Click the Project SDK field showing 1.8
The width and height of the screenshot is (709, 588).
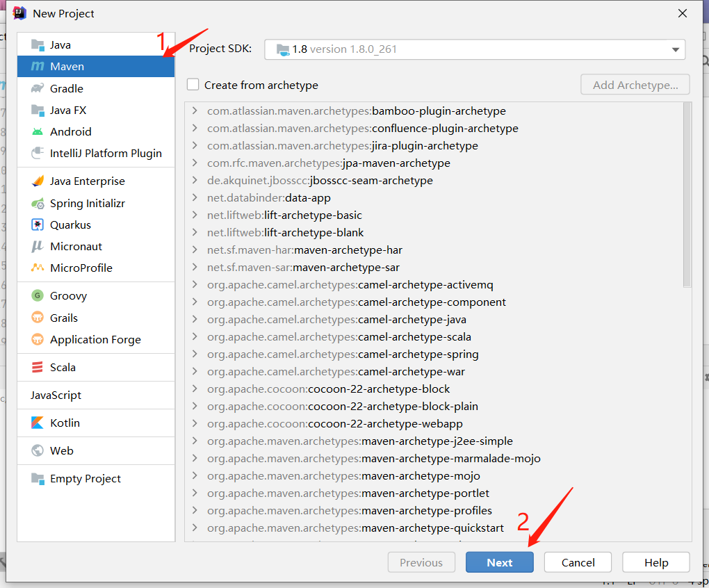[x=475, y=50]
